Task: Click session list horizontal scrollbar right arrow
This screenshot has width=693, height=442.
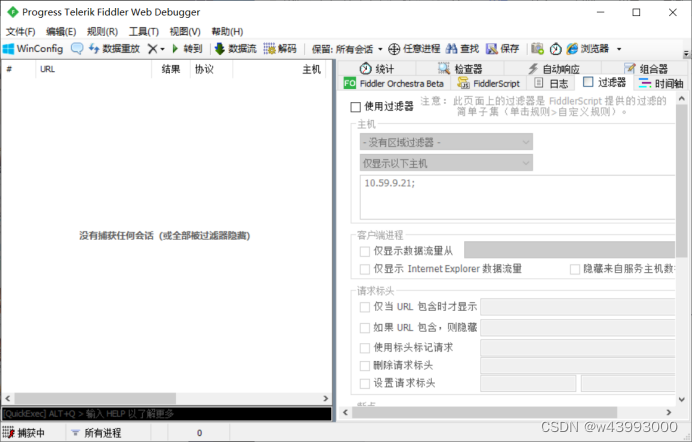Action: pos(326,398)
